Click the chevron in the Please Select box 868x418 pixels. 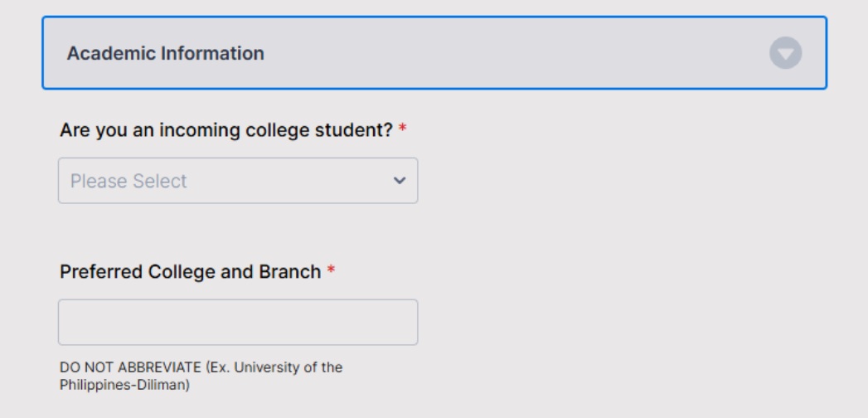pos(399,181)
